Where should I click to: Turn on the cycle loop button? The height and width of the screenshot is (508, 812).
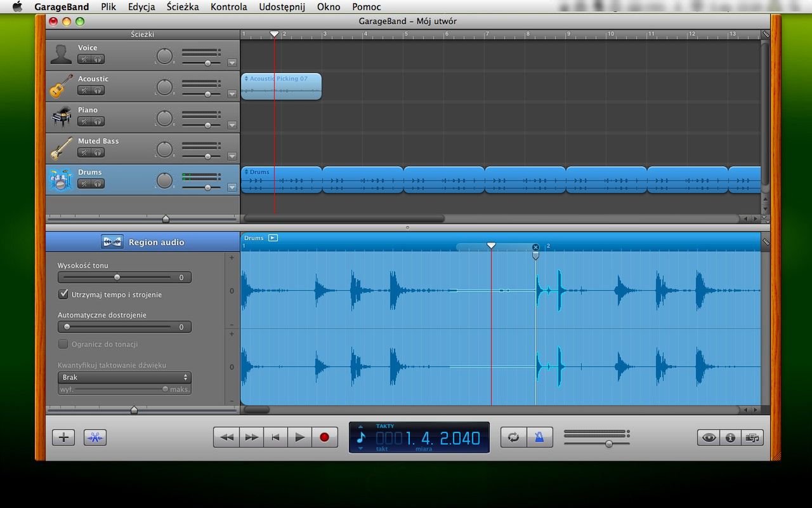click(x=513, y=437)
